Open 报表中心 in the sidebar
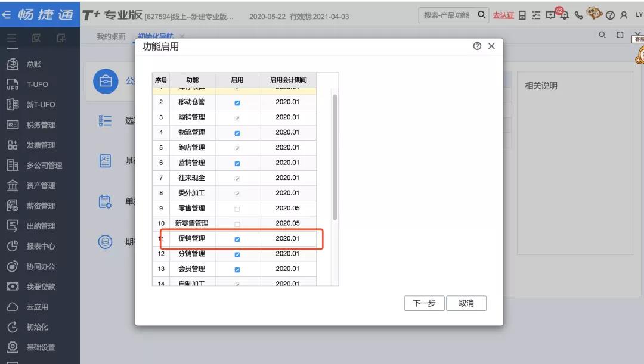The width and height of the screenshot is (644, 364). pos(40,247)
